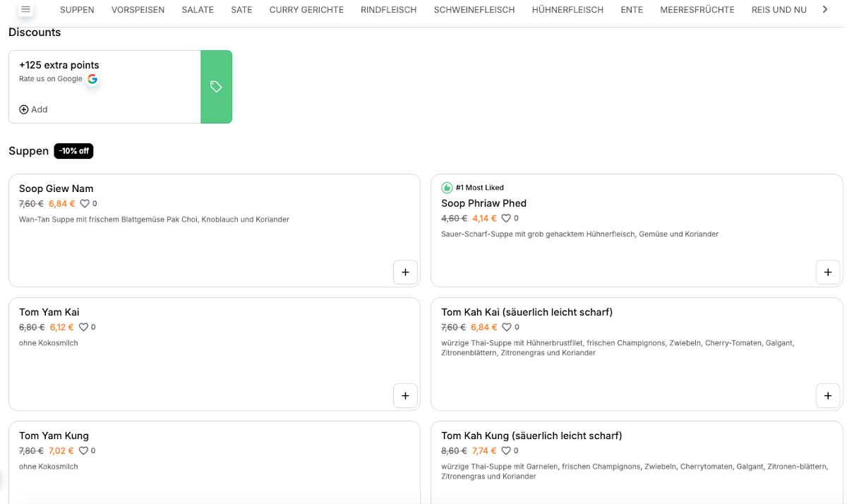Toggle heart favorite on Tom Yam Kai
Viewport: 847px width, 504px height.
click(x=83, y=328)
